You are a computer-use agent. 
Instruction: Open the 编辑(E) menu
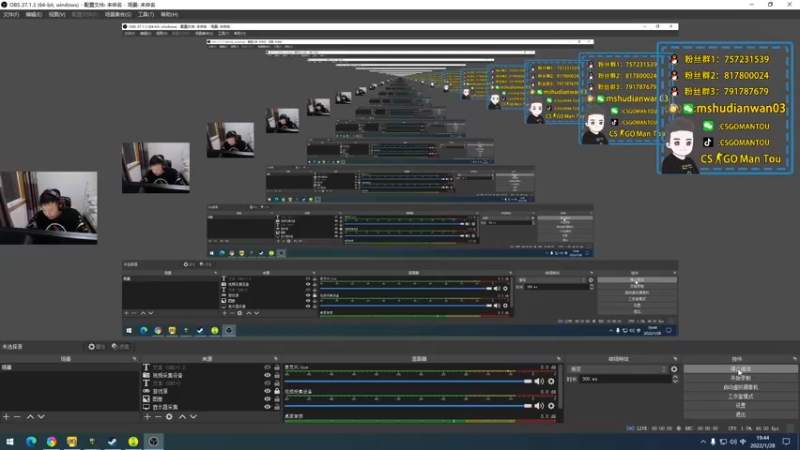click(33, 14)
